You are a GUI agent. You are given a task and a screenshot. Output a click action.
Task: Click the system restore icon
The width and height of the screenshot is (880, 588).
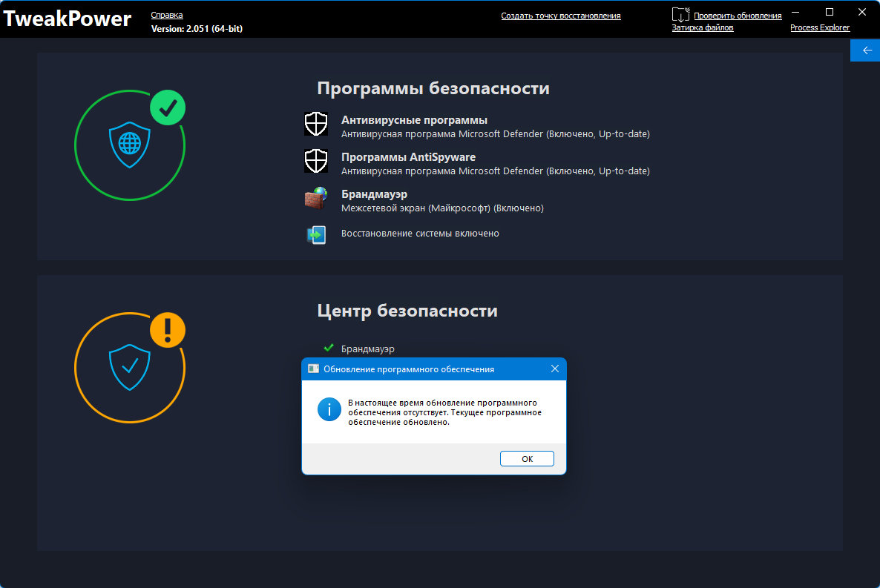click(x=316, y=234)
